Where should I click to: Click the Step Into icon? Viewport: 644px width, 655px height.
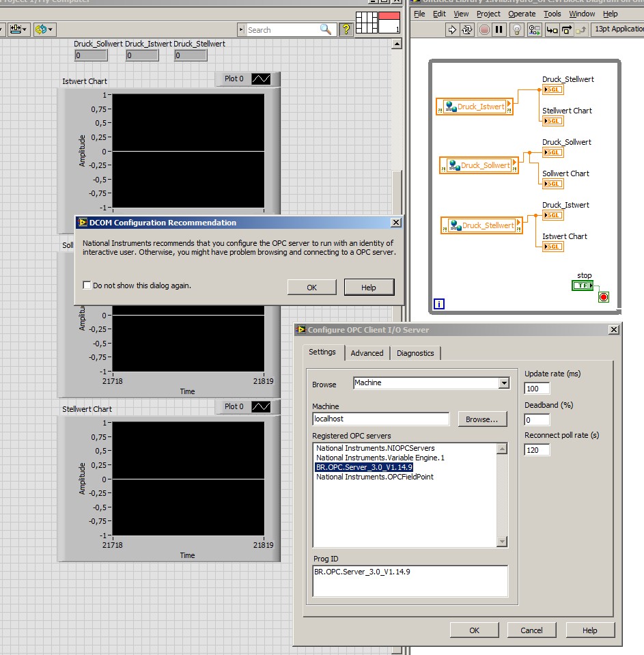coord(552,29)
